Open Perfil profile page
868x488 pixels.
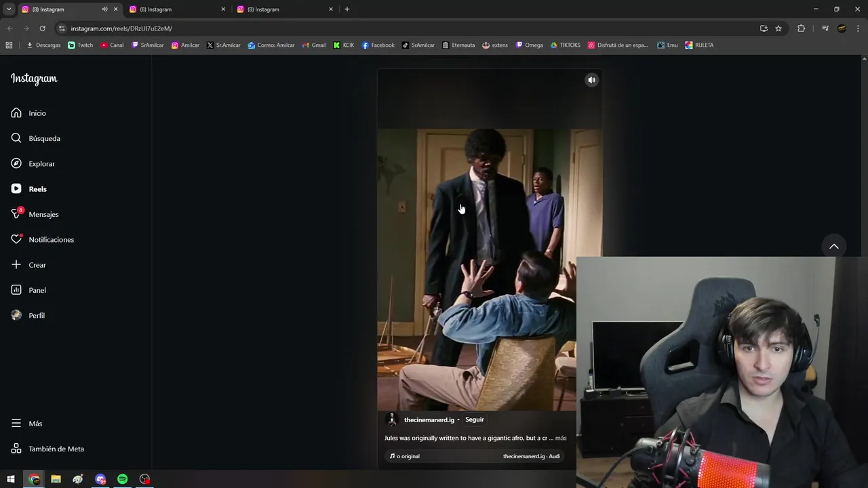[28, 315]
